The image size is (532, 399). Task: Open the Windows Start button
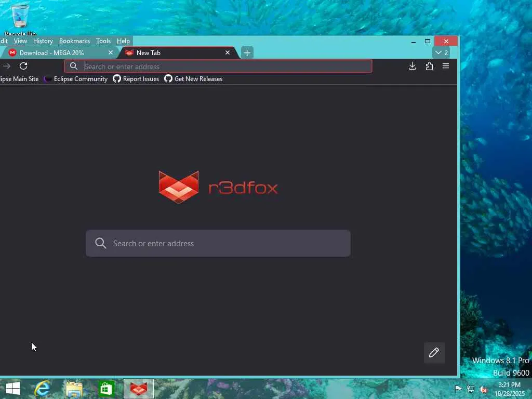click(x=13, y=389)
